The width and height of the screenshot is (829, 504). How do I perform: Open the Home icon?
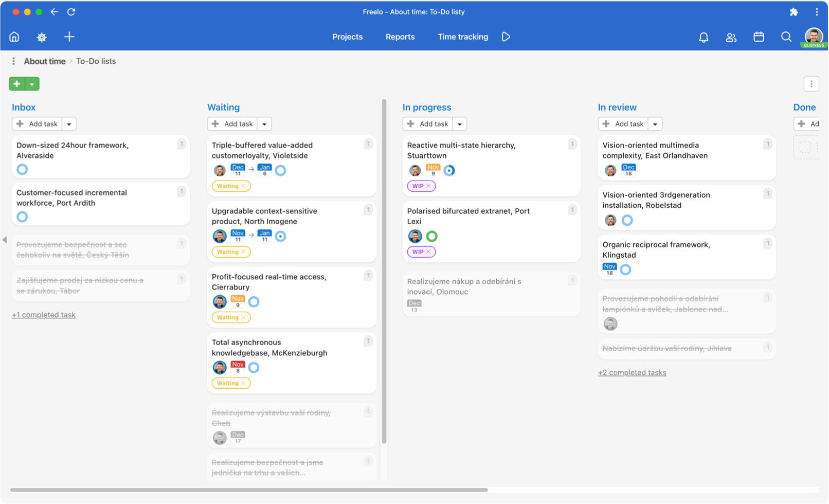pos(14,37)
